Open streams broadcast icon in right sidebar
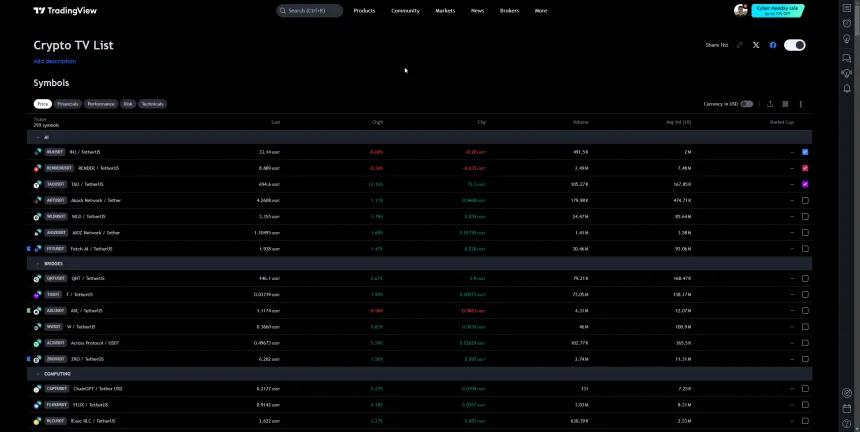The width and height of the screenshot is (860, 432). (847, 73)
